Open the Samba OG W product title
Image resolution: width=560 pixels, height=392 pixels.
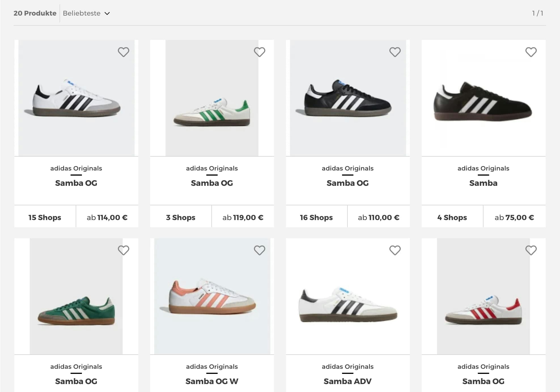click(212, 382)
